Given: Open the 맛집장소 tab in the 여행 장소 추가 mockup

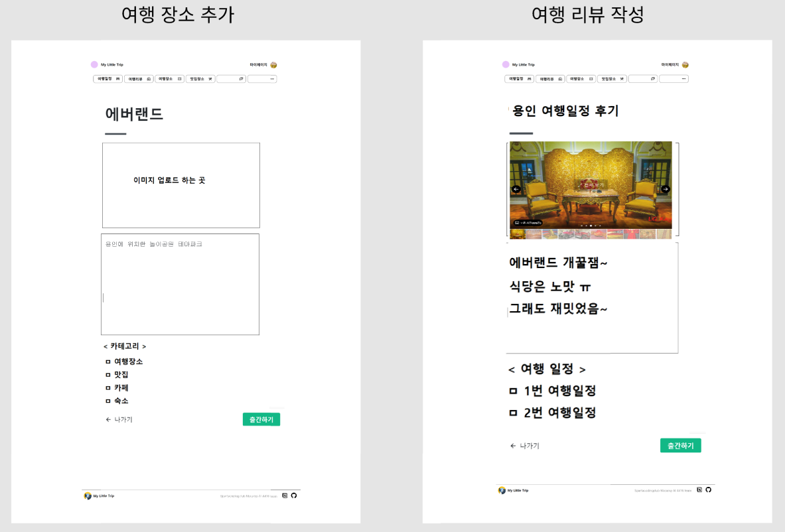Looking at the screenshot, I should tap(200, 79).
